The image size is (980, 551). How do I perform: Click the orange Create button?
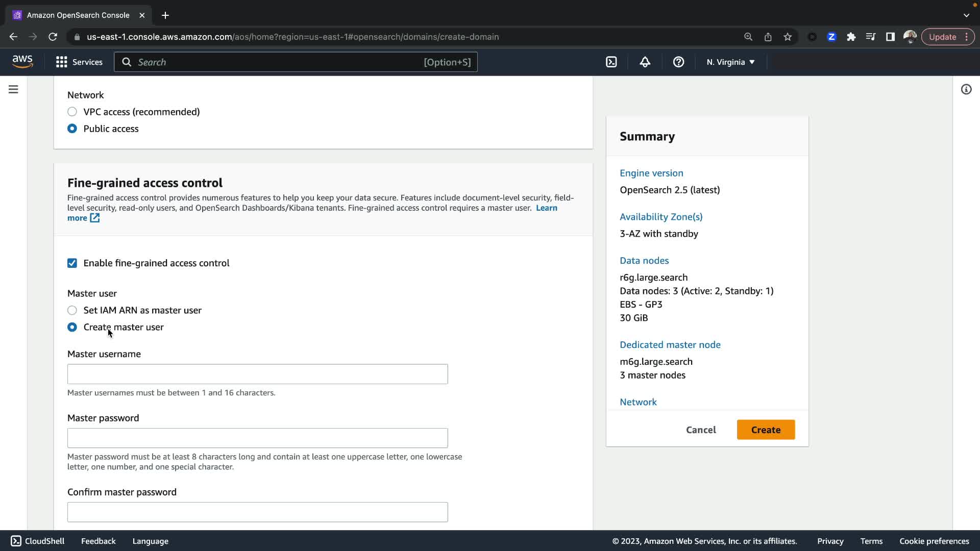[766, 430]
